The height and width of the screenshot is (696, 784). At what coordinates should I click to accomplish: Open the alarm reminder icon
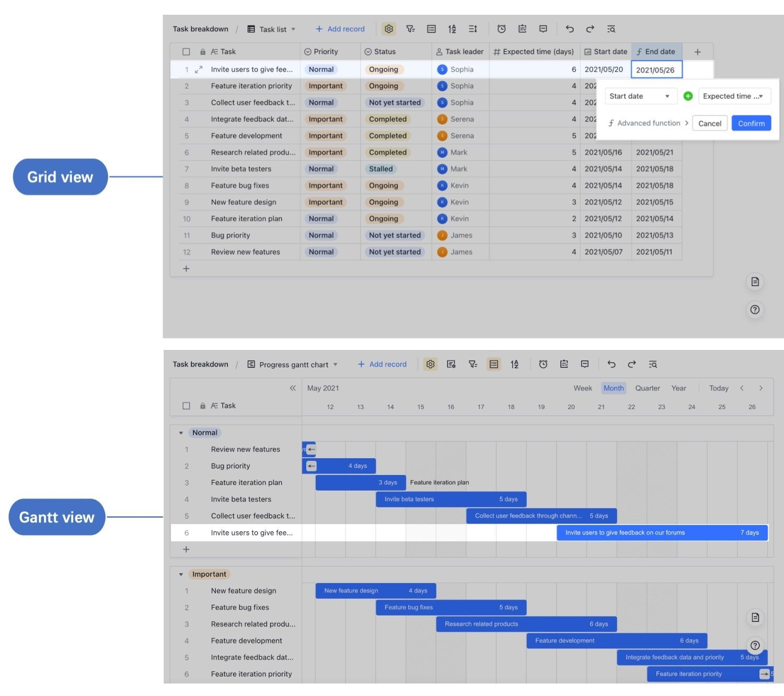point(502,29)
